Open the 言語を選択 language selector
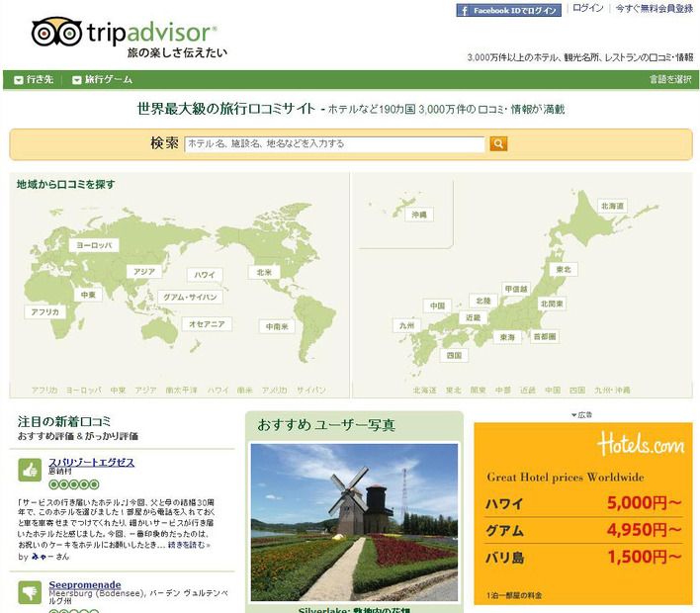 click(x=669, y=79)
